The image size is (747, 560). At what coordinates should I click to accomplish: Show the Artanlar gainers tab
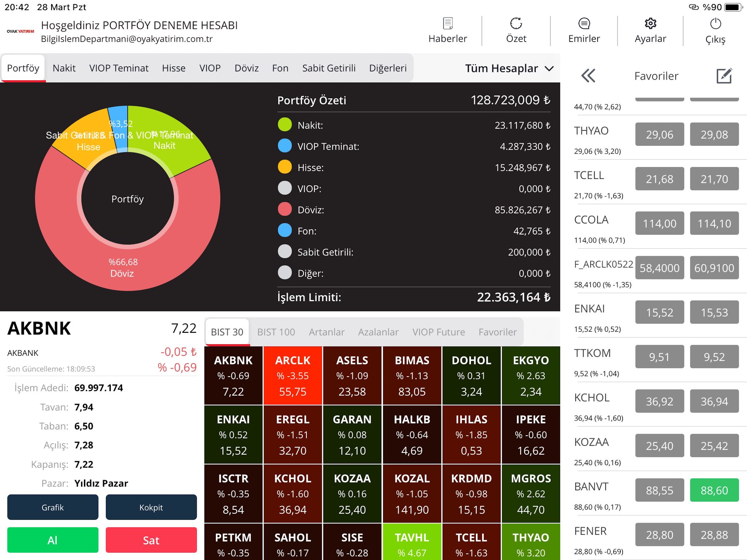326,332
